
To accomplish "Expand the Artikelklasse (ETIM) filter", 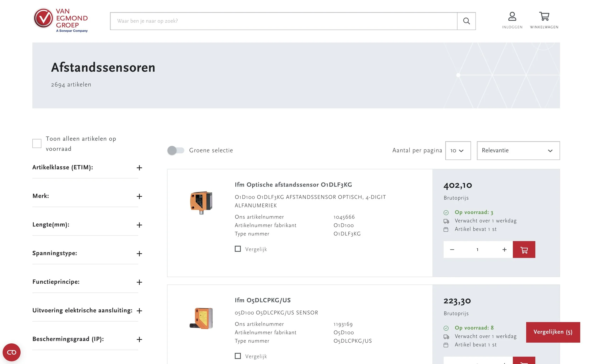I will 139,168.
